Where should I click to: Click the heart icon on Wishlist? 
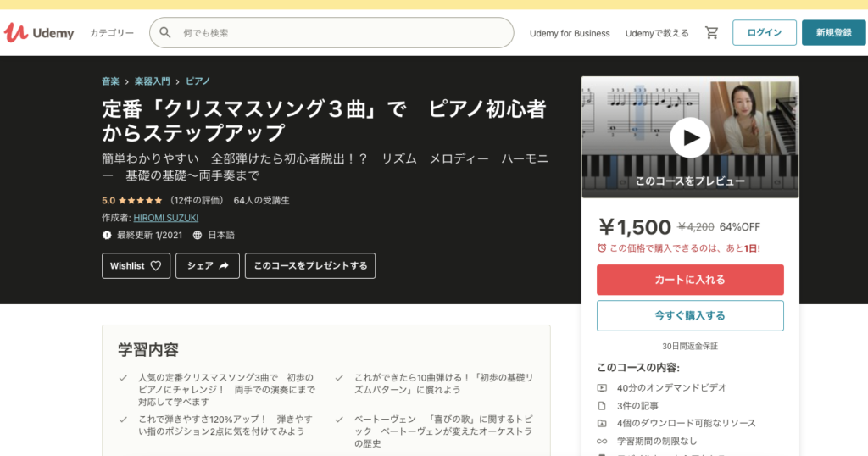tap(156, 265)
